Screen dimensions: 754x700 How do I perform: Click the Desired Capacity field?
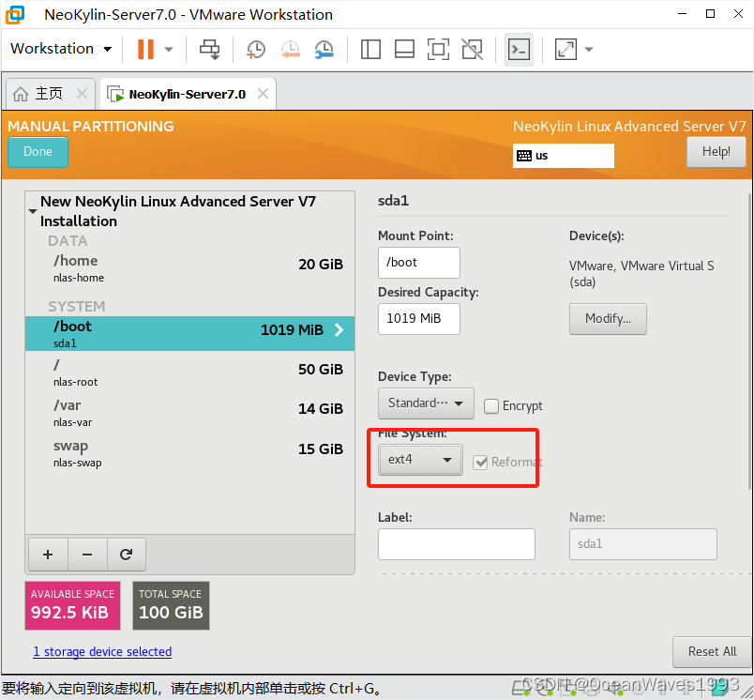419,318
